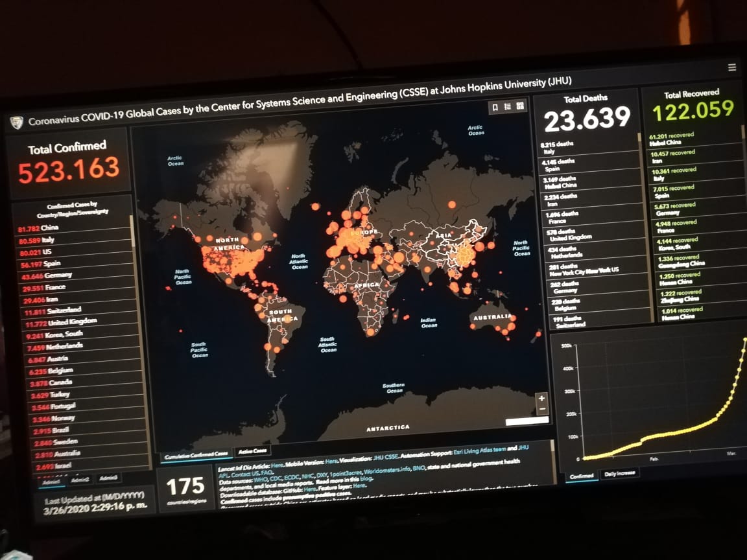Viewport: 747px width, 560px height.
Task: Switch country list to Admin3 tab
Action: click(x=109, y=478)
